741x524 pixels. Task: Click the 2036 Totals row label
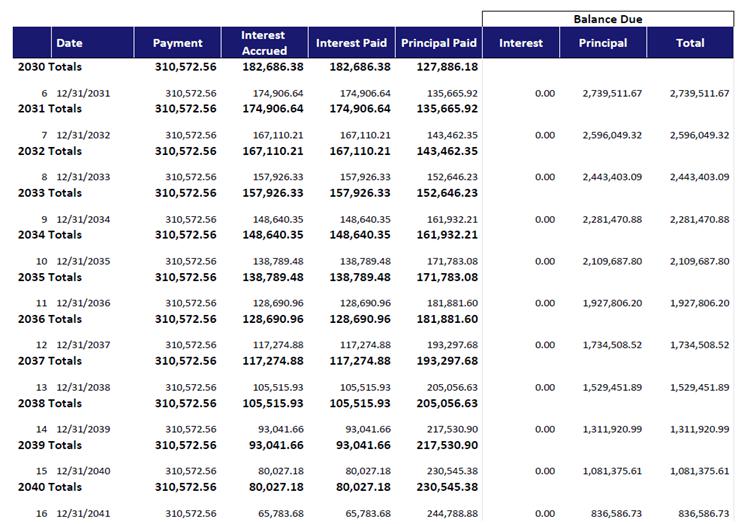(x=50, y=319)
